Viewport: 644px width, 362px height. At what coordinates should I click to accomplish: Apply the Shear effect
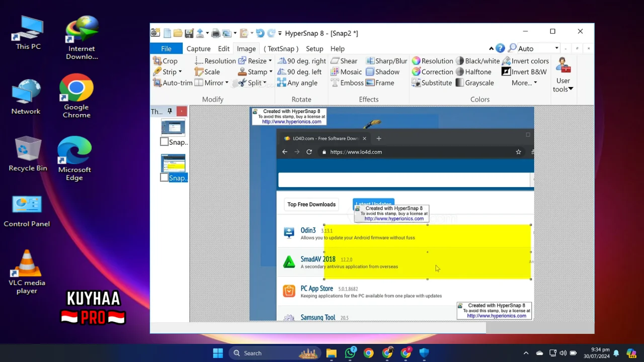(344, 61)
